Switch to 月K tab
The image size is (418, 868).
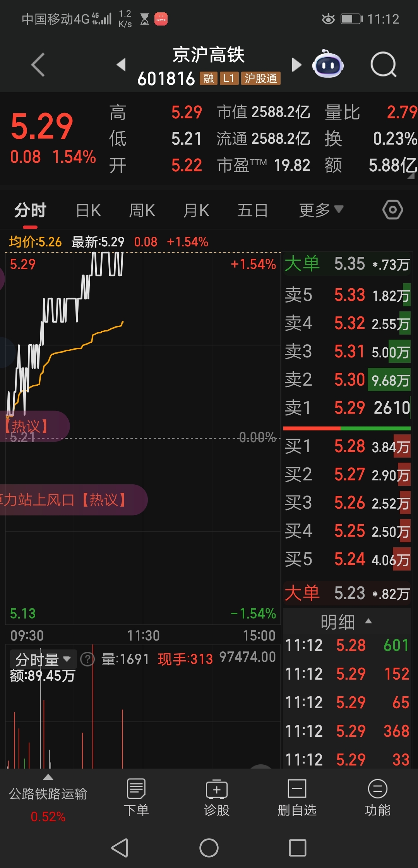[196, 211]
